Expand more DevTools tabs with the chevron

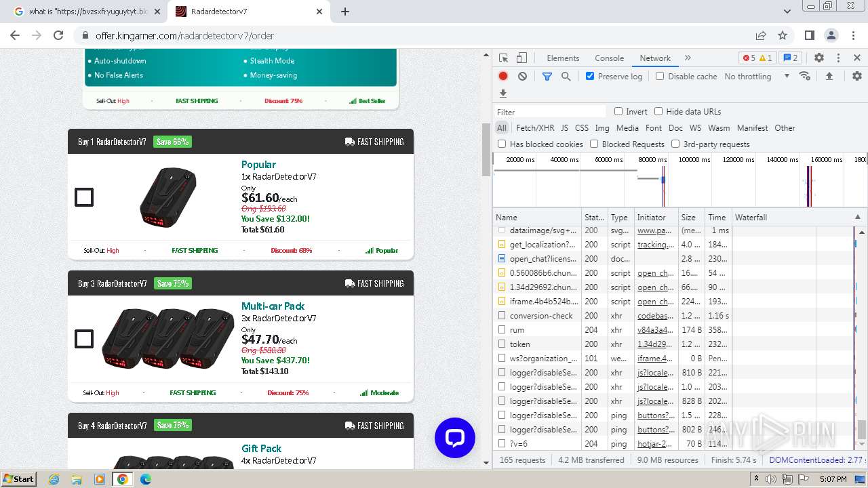tap(688, 58)
